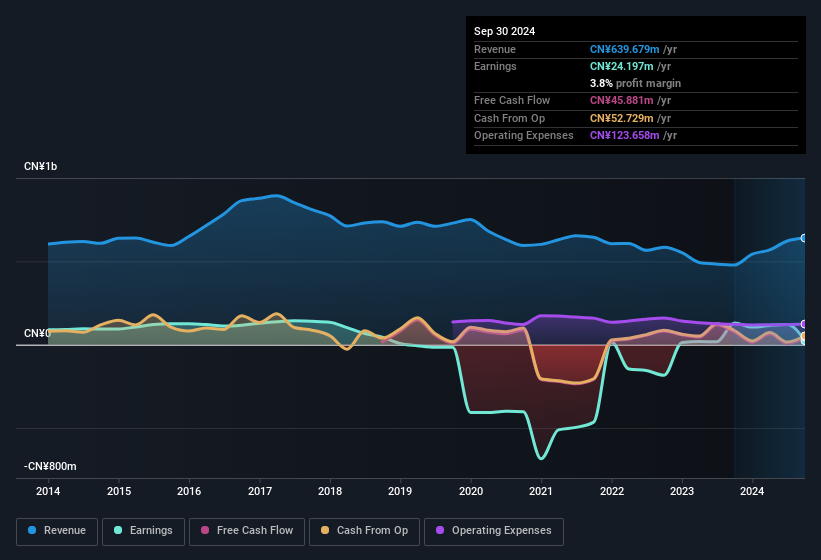Click Cash From Op value CN¥52.729m
Image resolution: width=821 pixels, height=560 pixels.
[x=622, y=118]
